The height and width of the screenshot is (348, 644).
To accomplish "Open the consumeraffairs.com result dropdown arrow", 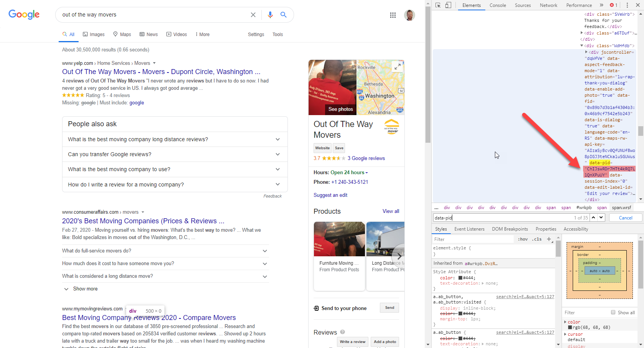I will click(x=143, y=212).
